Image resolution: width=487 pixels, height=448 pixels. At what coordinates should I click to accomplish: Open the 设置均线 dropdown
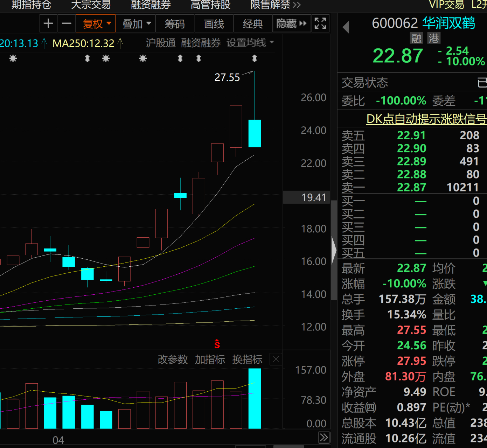[250, 43]
